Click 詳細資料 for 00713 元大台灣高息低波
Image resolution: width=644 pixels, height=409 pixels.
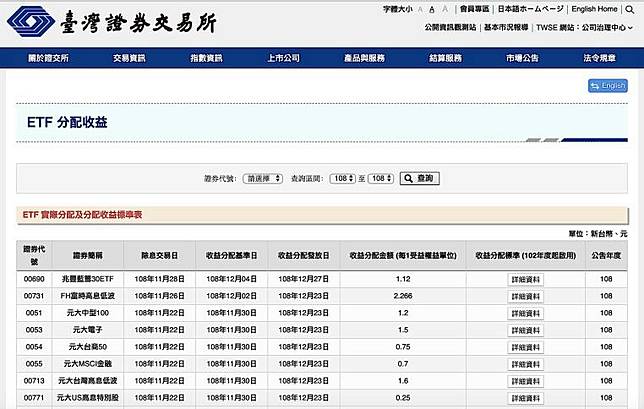click(526, 381)
